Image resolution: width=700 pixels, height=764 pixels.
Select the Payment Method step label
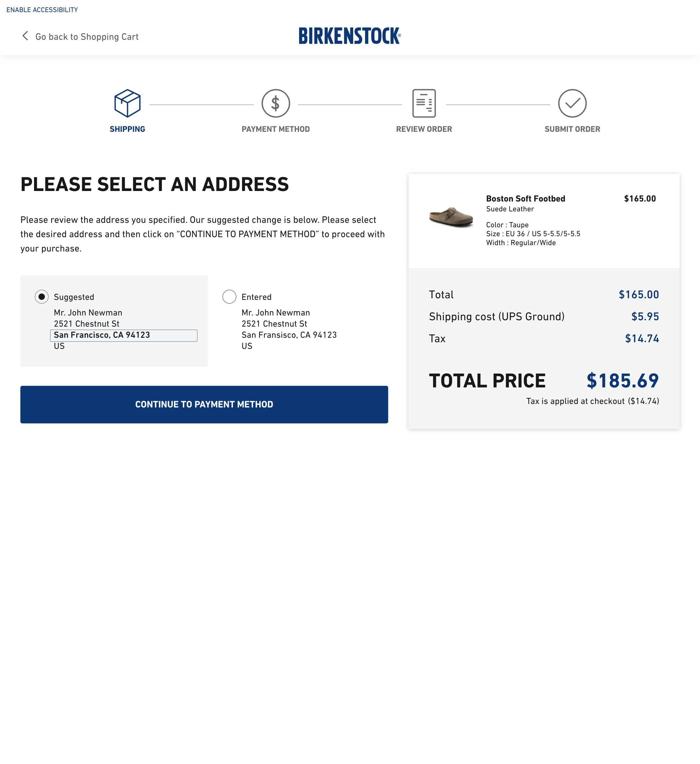[x=275, y=129]
